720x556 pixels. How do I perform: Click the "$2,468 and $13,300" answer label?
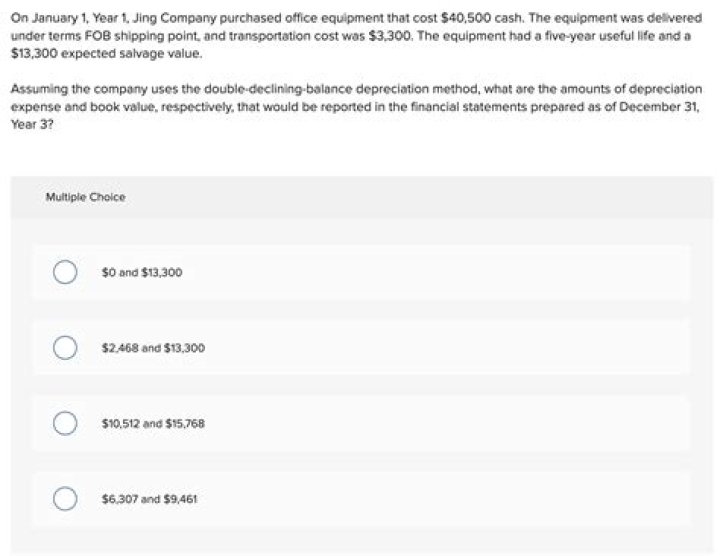153,348
